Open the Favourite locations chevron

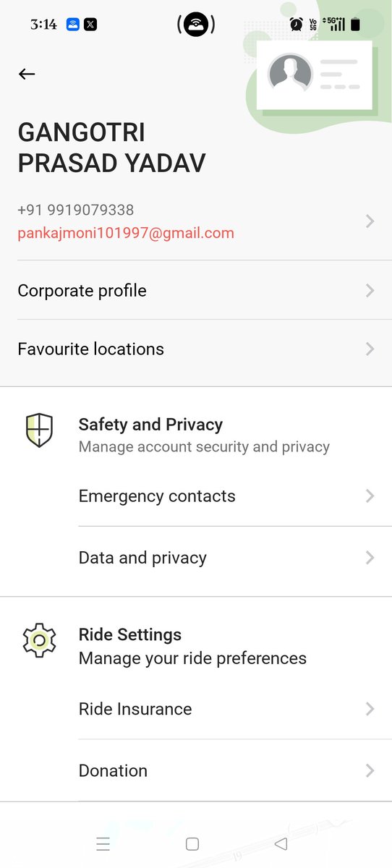point(370,349)
